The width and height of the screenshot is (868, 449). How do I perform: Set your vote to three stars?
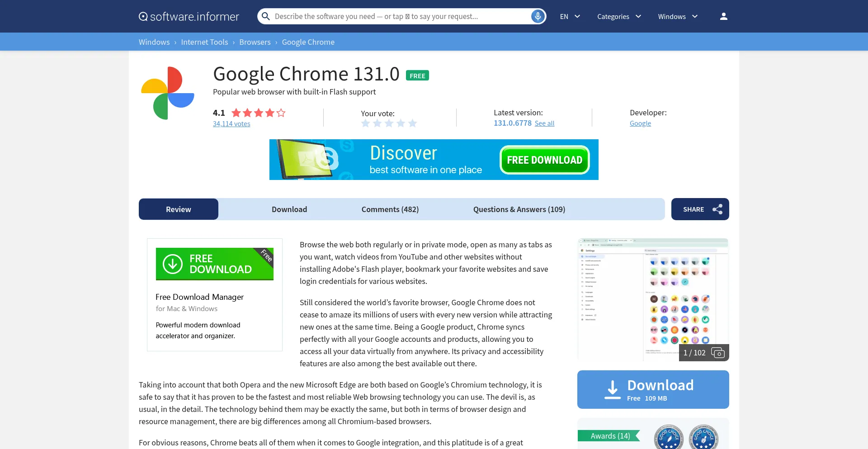[x=389, y=123]
